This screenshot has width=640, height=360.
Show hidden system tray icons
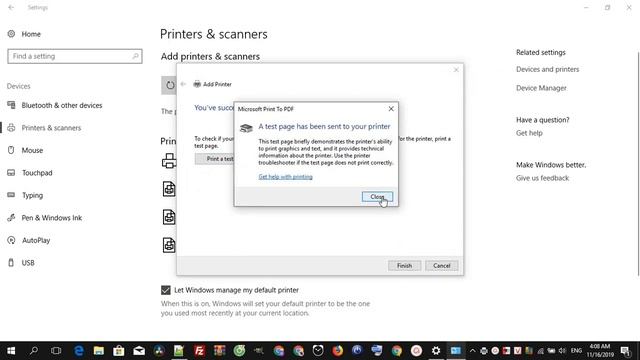point(472,351)
